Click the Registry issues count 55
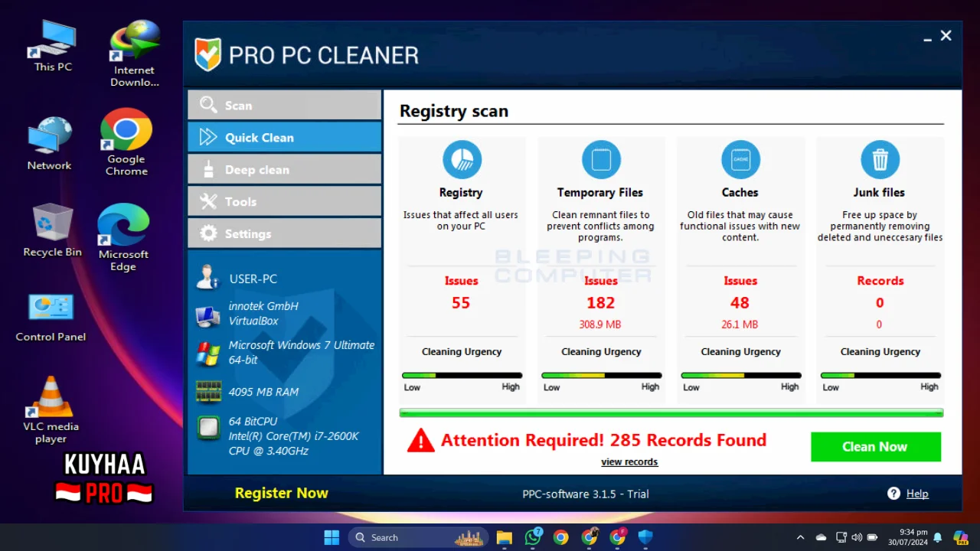Viewport: 980px width, 551px height. coord(461,303)
